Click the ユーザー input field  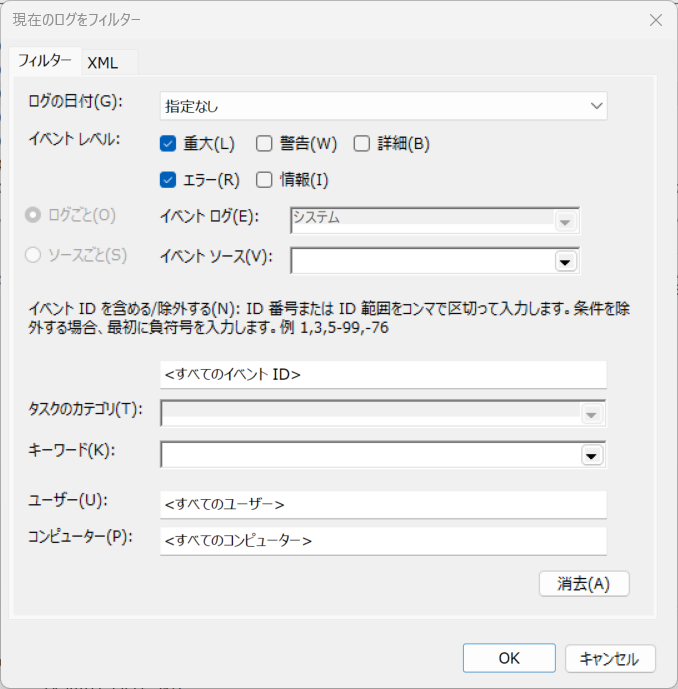[x=383, y=504]
